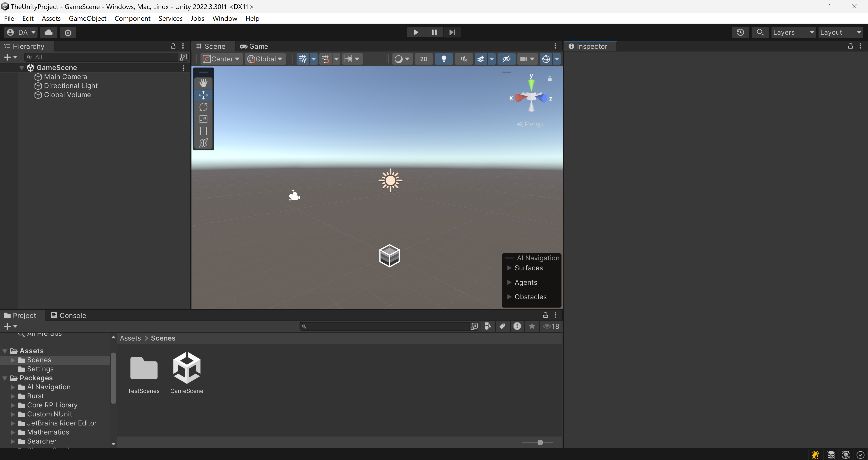Open the Global rotation dropdown
This screenshot has width=868, height=460.
265,59
